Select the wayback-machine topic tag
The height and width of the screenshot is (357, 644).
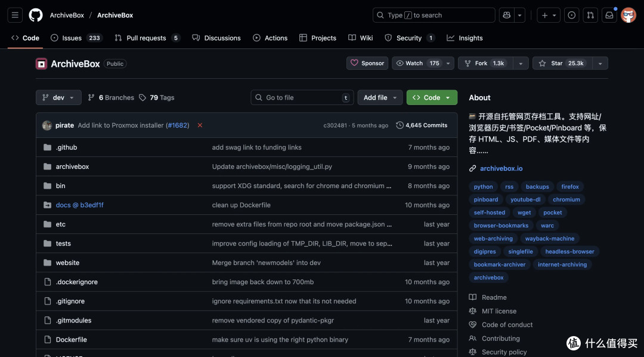(550, 239)
